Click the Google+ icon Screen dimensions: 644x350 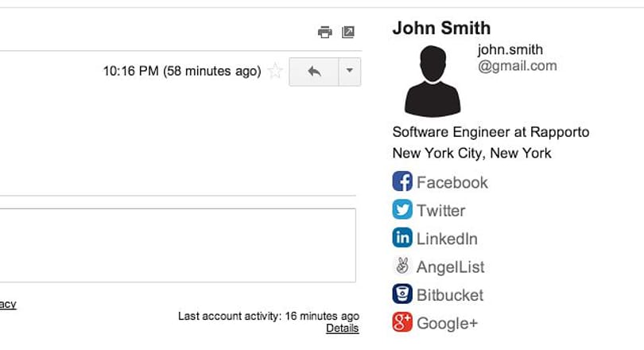coord(402,322)
